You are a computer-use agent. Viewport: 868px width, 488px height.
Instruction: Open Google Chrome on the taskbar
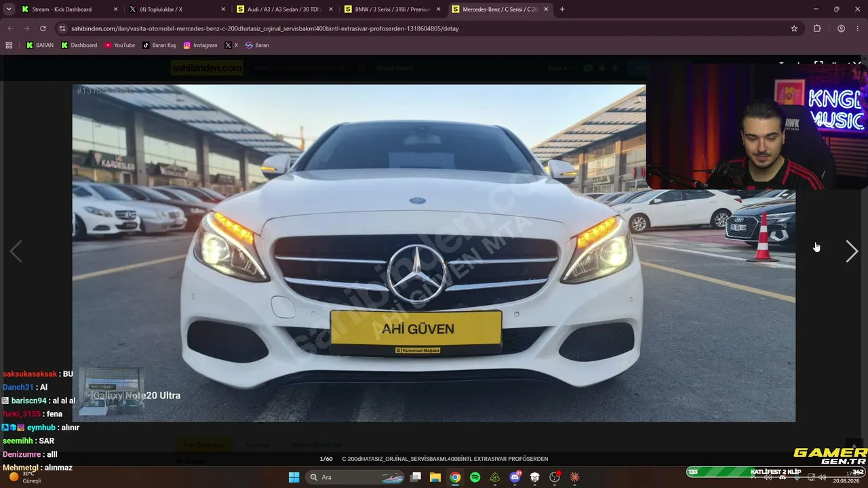point(455,477)
